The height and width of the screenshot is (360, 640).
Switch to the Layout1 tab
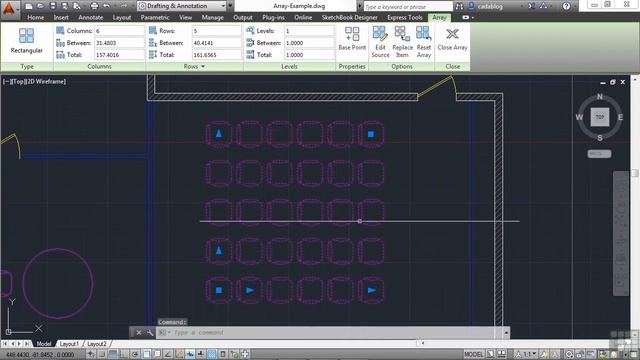coord(69,344)
